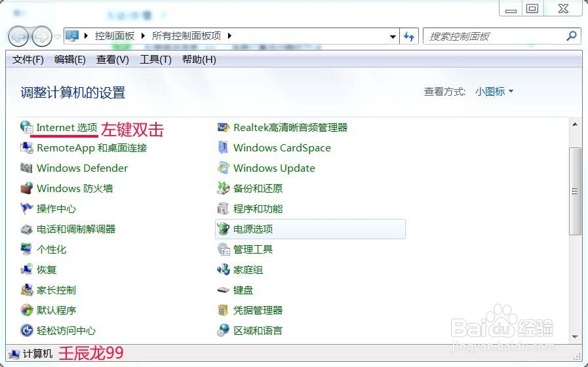Click the 所有控制面板项 breadcrumb
This screenshot has height=367, width=588.
tap(186, 35)
